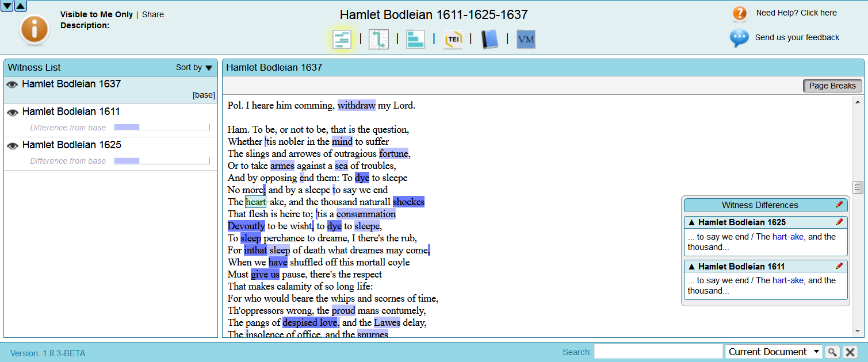Click pencil icon in Witness Differences header
This screenshot has height=362, width=868.
(x=839, y=205)
